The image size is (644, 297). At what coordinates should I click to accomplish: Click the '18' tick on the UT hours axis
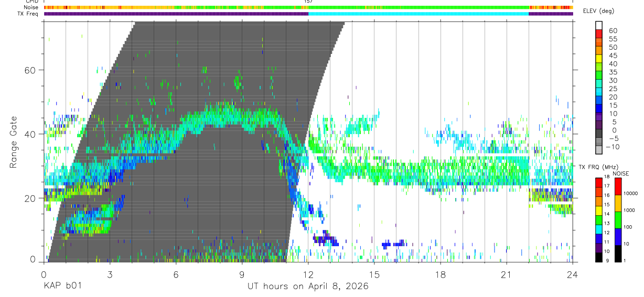click(441, 274)
